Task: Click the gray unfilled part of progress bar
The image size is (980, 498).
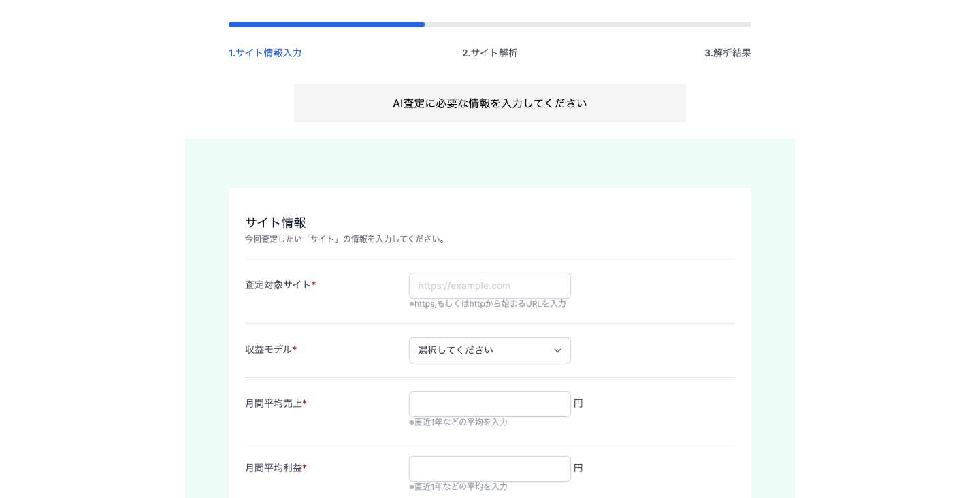Action: pyautogui.click(x=587, y=24)
